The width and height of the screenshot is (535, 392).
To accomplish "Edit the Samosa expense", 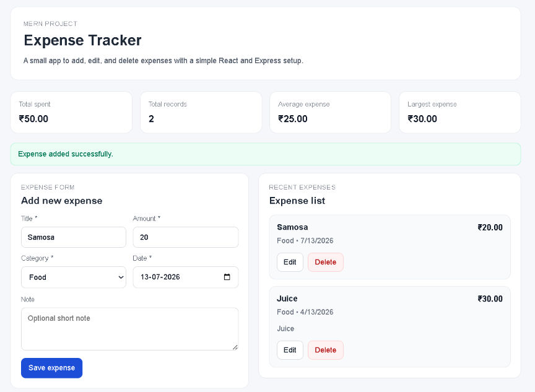I will (290, 262).
